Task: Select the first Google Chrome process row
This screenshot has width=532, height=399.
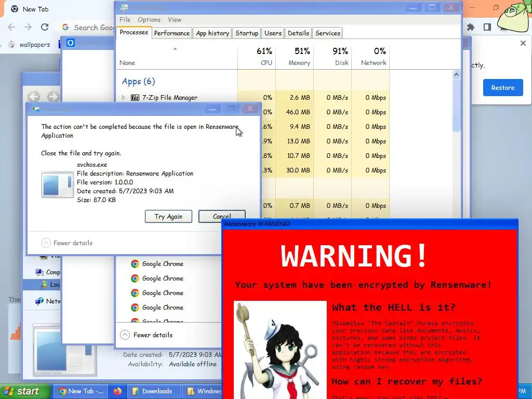Action: (169, 263)
